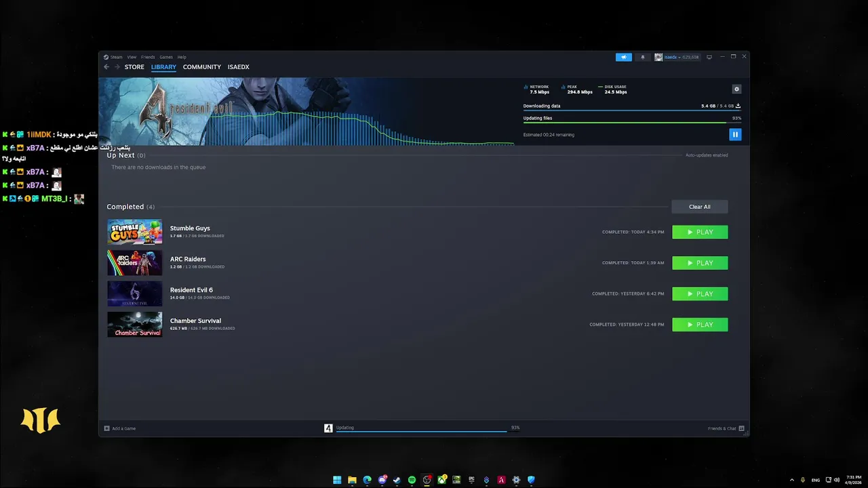Open NVIDIA app from taskbar

[x=456, y=480]
